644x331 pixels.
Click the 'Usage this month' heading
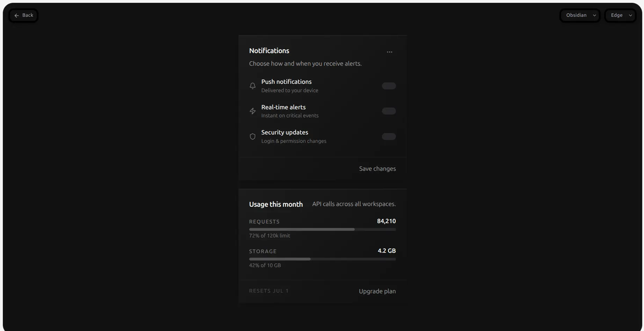276,204
